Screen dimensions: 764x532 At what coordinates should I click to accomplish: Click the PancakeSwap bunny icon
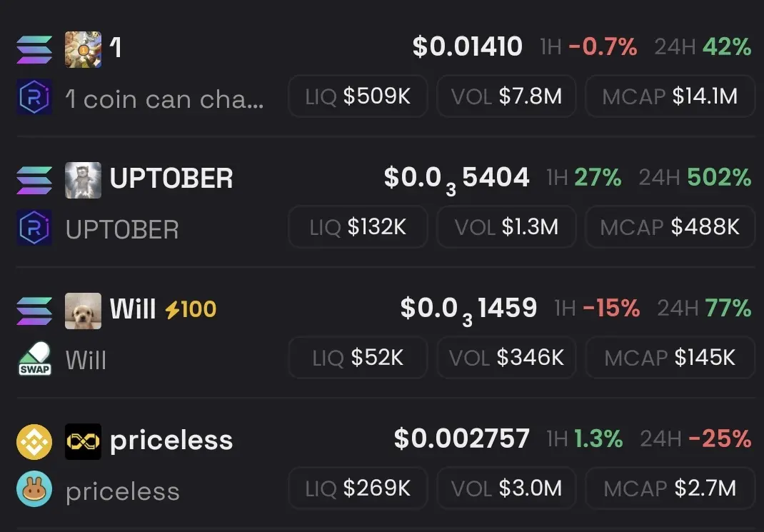click(x=34, y=488)
